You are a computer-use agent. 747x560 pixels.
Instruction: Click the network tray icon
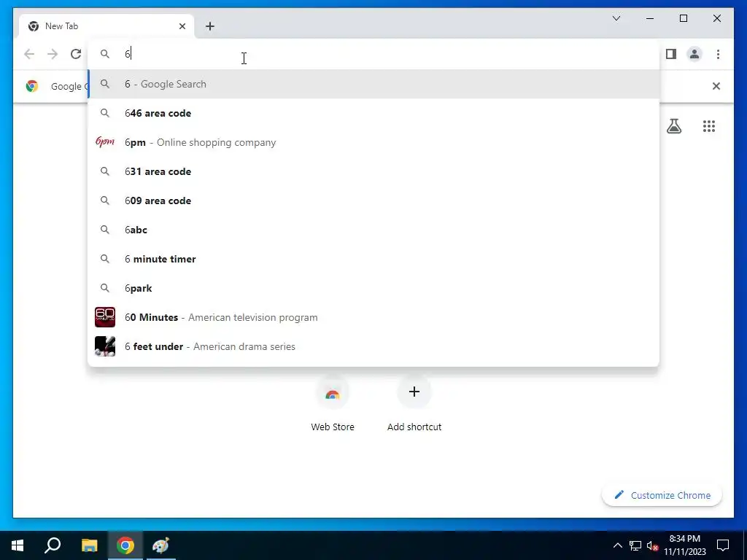click(x=635, y=545)
